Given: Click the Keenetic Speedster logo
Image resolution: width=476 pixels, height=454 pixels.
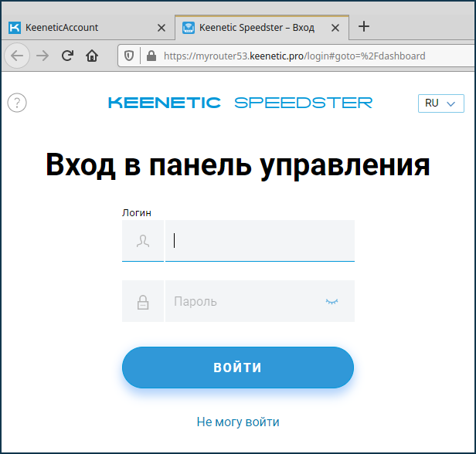Looking at the screenshot, I should [240, 103].
